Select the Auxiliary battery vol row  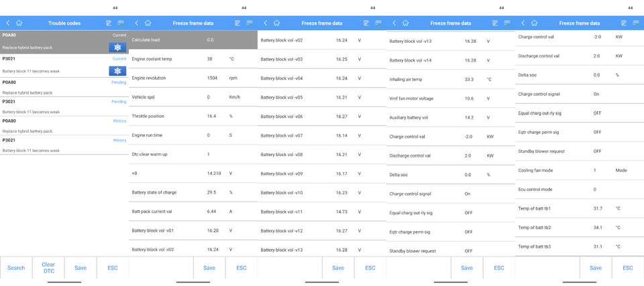[451, 118]
